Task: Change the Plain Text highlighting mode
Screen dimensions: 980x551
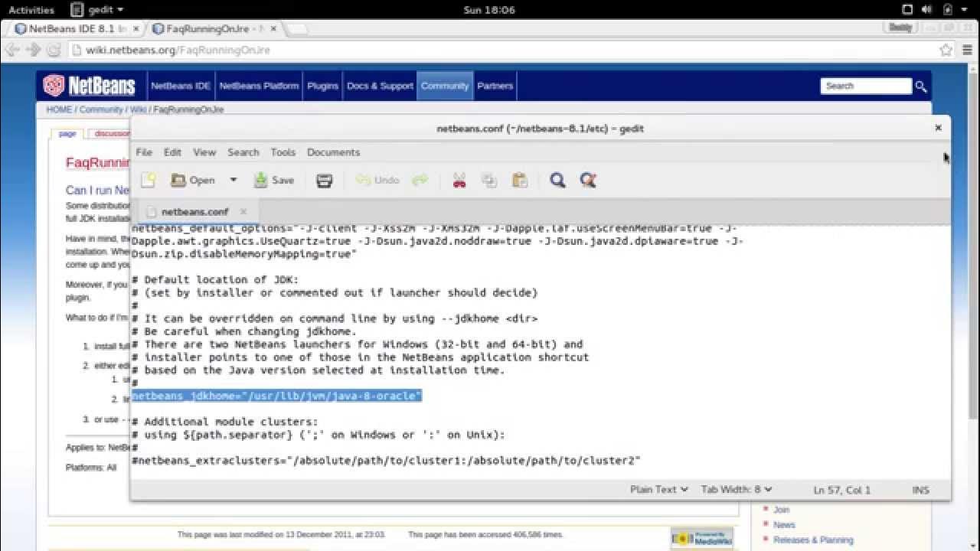Action: [x=659, y=489]
